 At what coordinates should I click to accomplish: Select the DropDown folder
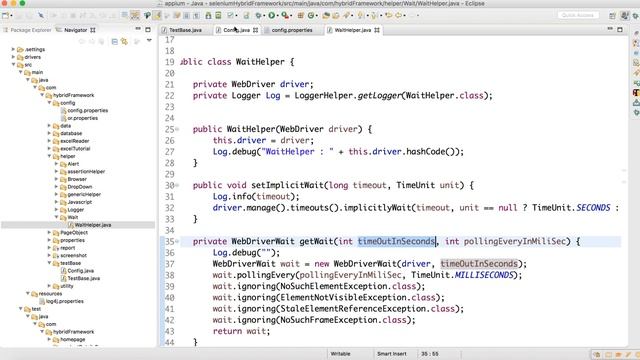[x=76, y=187]
